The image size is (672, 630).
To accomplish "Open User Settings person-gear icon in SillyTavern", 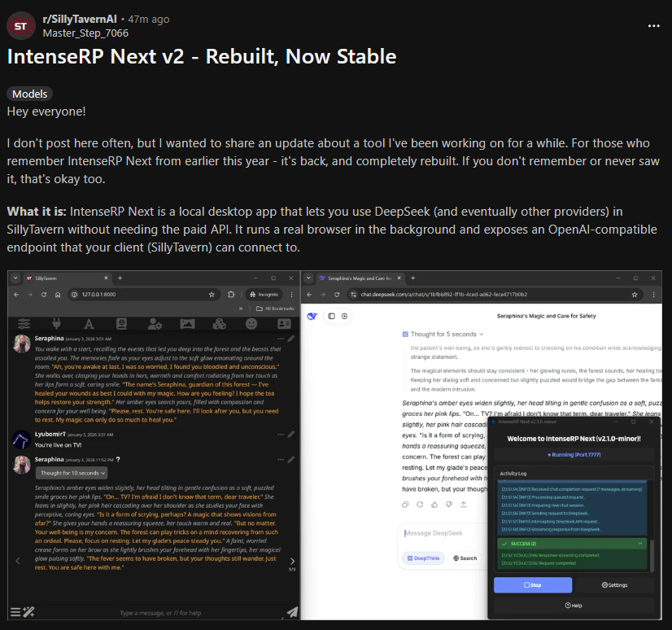I will 155,324.
